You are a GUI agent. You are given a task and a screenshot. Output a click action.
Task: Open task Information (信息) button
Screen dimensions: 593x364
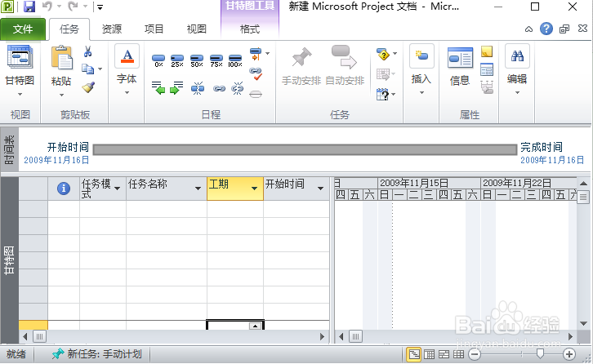(460, 57)
